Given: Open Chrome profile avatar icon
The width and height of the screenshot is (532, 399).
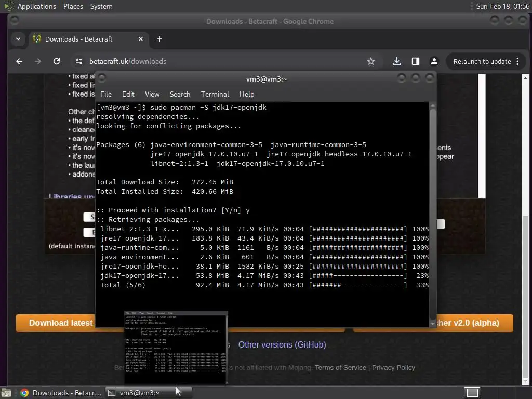Looking at the screenshot, I should [x=434, y=61].
